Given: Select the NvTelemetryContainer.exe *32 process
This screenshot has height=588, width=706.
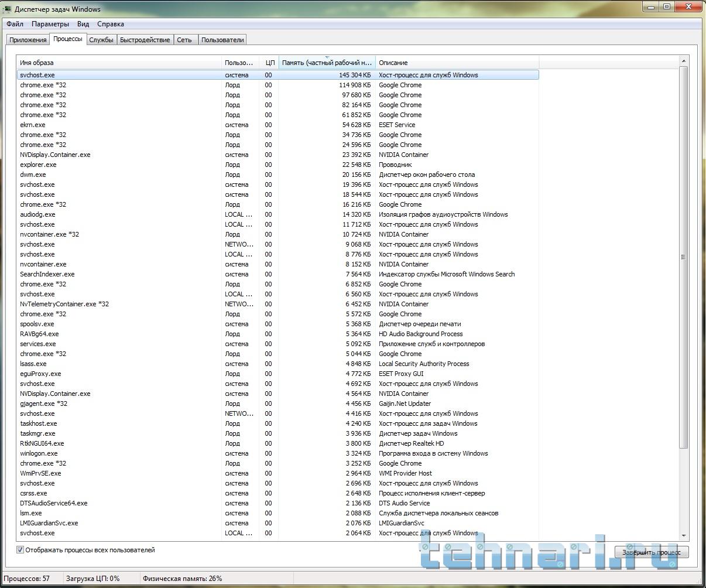Looking at the screenshot, I should pyautogui.click(x=278, y=304).
